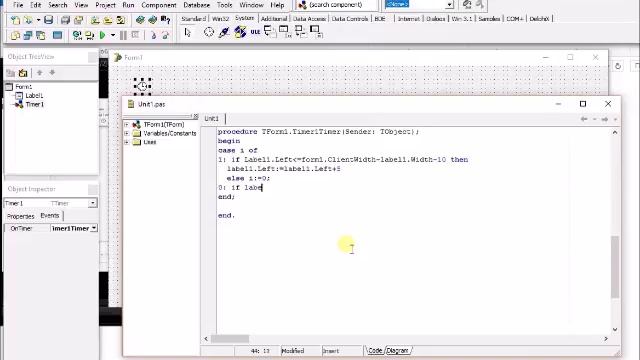Pick the Timer clock component in palette
The image size is (640, 360).
coord(209,32)
